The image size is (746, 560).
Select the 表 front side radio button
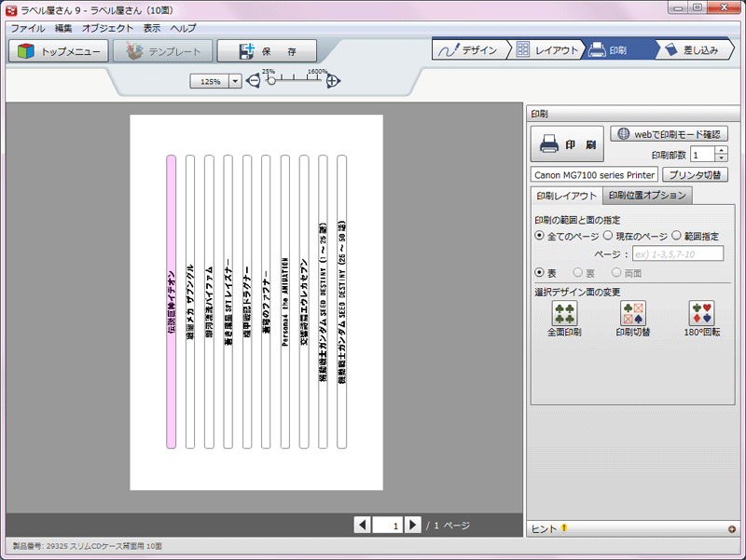coord(539,272)
